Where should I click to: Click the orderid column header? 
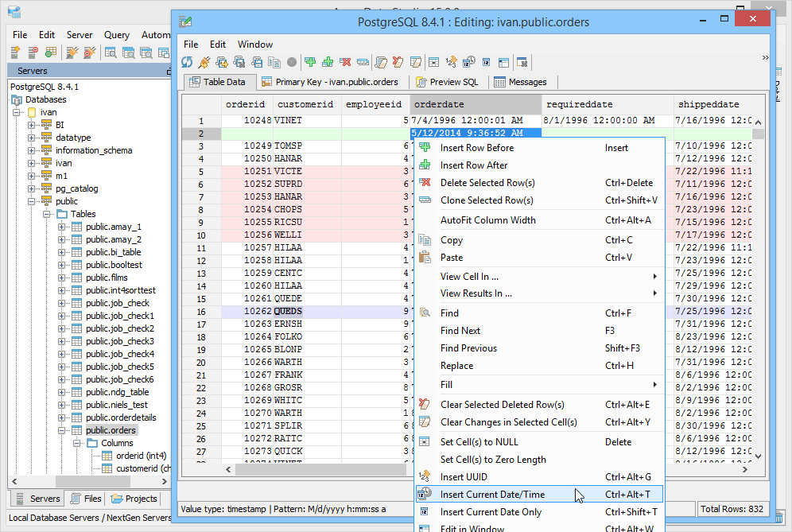(x=247, y=104)
